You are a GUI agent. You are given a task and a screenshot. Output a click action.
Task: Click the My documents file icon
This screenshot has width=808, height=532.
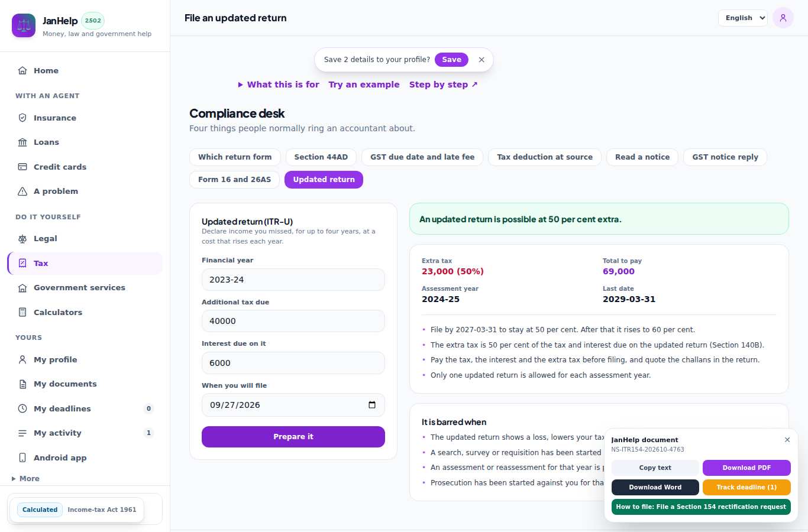22,384
